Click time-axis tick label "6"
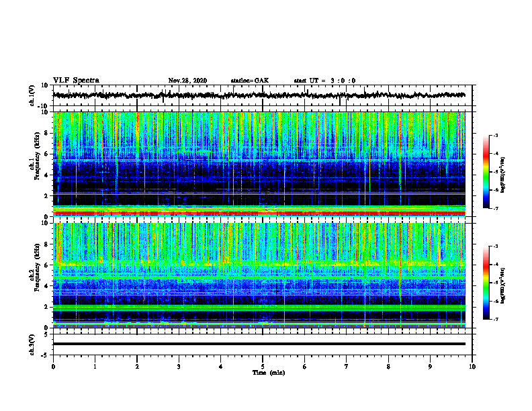532x411 pixels. pos(305,367)
